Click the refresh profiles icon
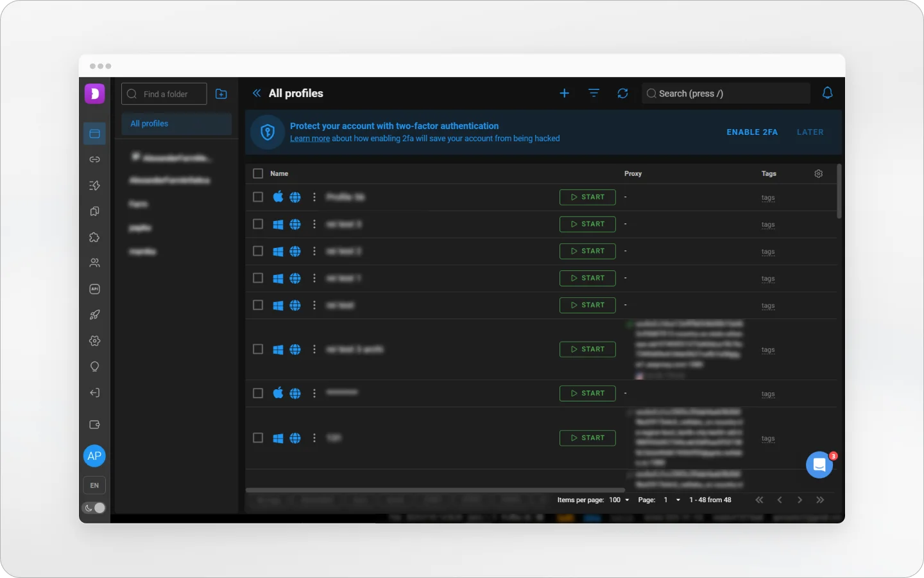The width and height of the screenshot is (924, 578). click(622, 94)
